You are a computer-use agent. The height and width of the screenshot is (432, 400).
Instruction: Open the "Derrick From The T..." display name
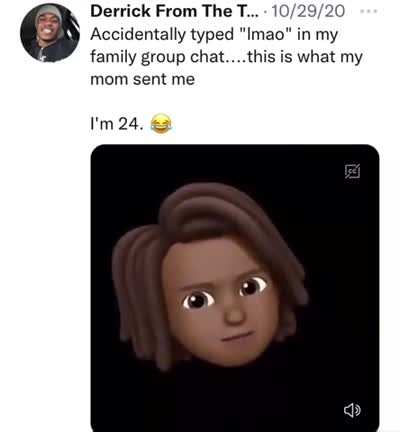pos(174,11)
